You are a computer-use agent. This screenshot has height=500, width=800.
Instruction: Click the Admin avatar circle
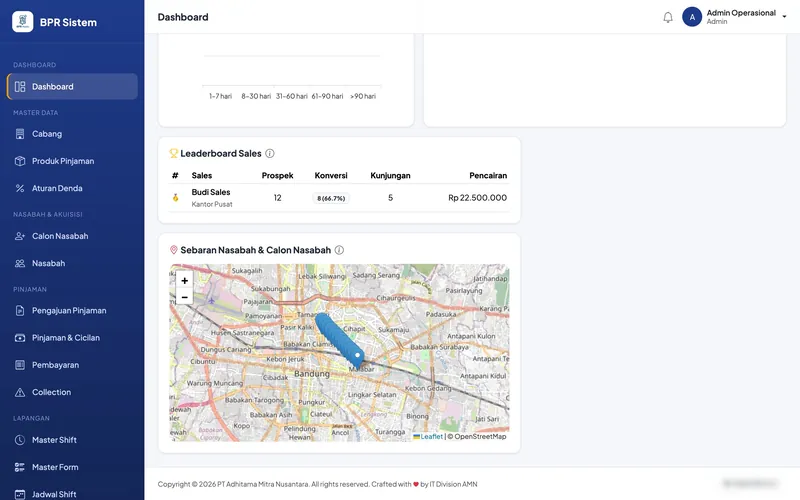(x=692, y=17)
